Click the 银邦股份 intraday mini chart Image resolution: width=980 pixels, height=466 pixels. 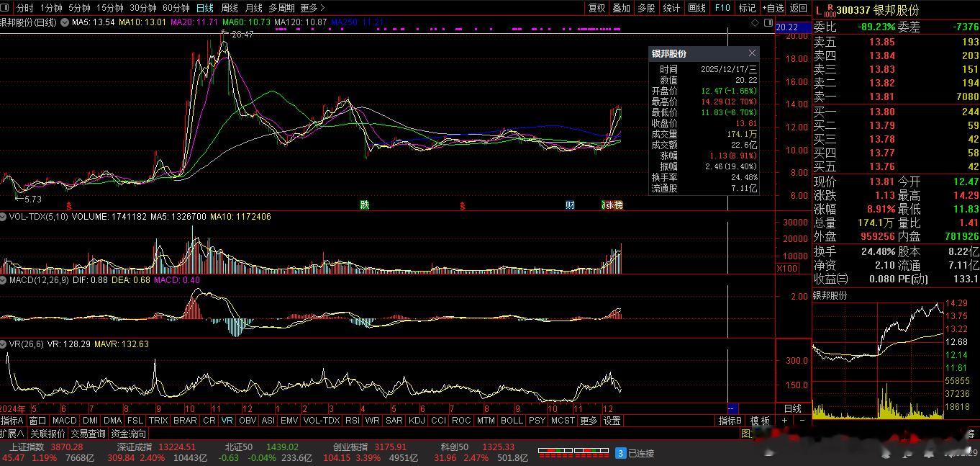pyautogui.click(x=877, y=360)
